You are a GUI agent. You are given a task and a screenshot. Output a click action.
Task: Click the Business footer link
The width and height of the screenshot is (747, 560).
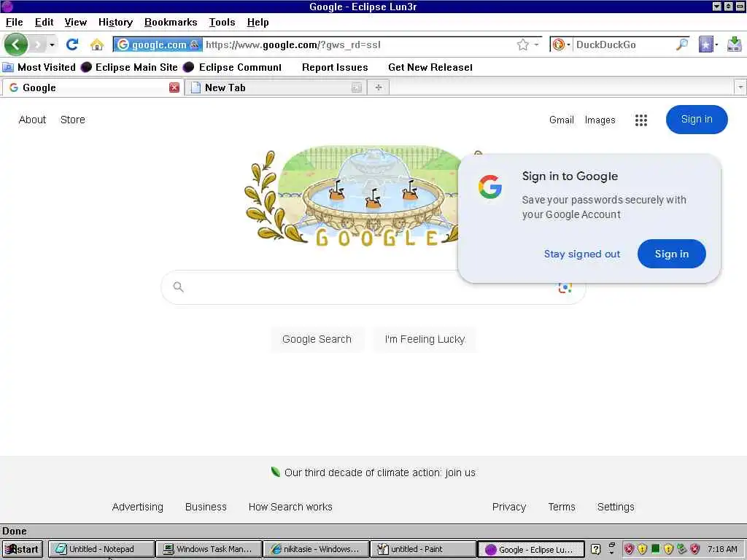[x=206, y=507]
